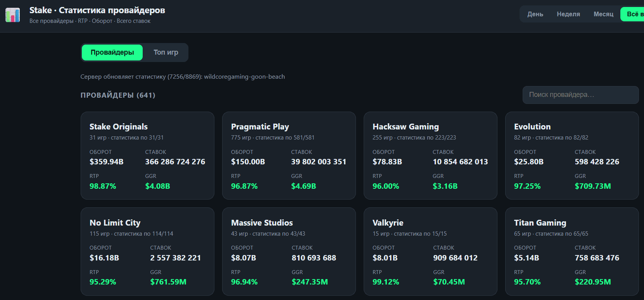Click the 115 игр statistics line
This screenshot has height=300, width=644.
coord(131,234)
